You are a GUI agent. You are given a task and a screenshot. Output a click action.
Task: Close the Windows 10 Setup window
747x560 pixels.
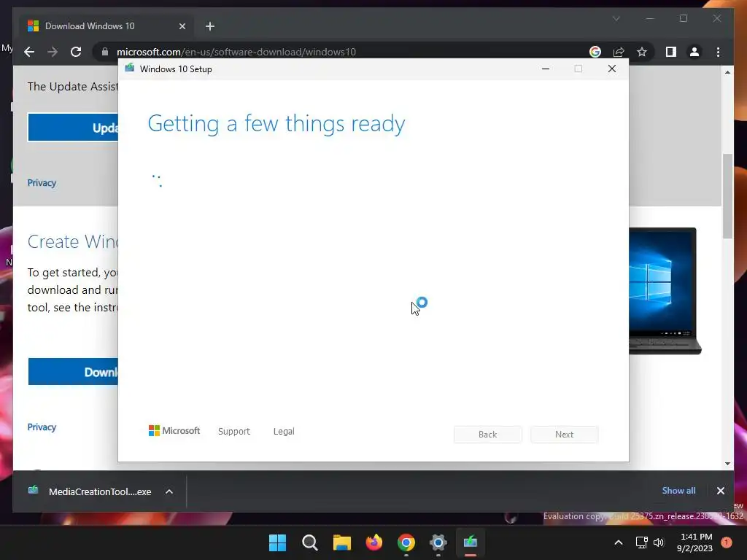click(x=612, y=69)
